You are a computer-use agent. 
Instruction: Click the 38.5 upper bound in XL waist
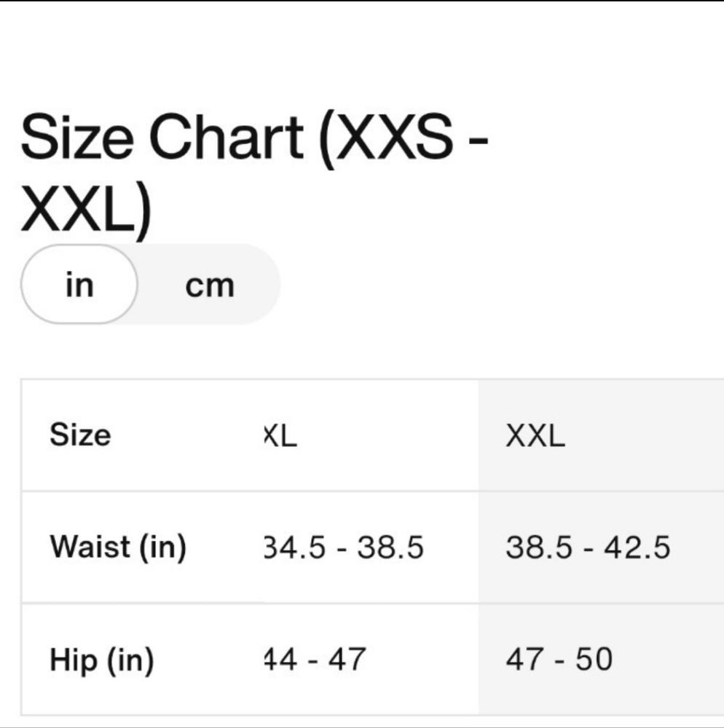click(390, 547)
